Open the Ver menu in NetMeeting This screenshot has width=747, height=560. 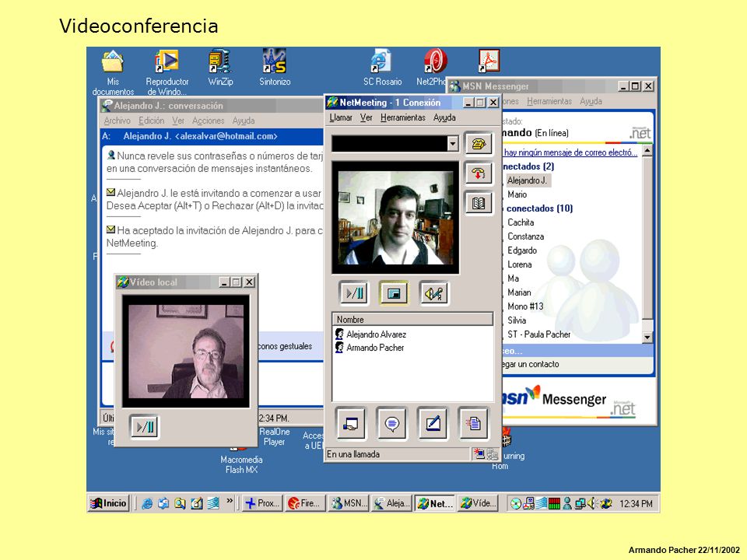point(366,117)
